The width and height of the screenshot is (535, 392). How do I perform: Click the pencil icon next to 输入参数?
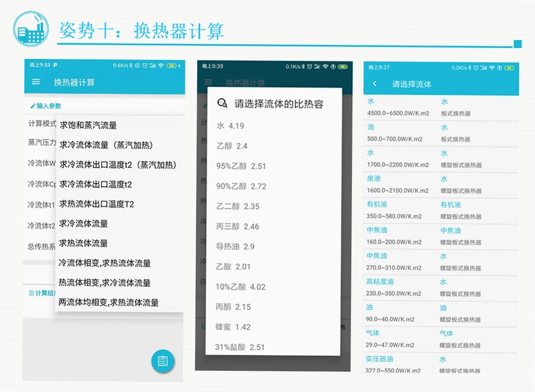click(33, 106)
